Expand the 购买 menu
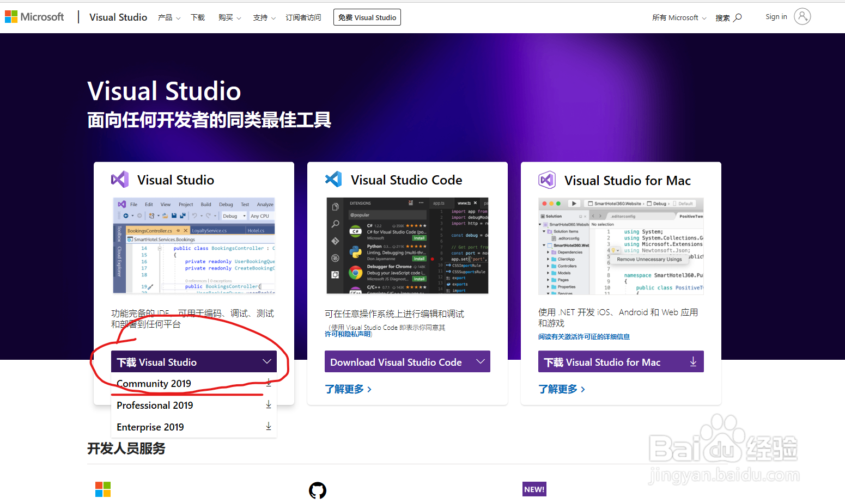The width and height of the screenshot is (845, 504). click(229, 17)
